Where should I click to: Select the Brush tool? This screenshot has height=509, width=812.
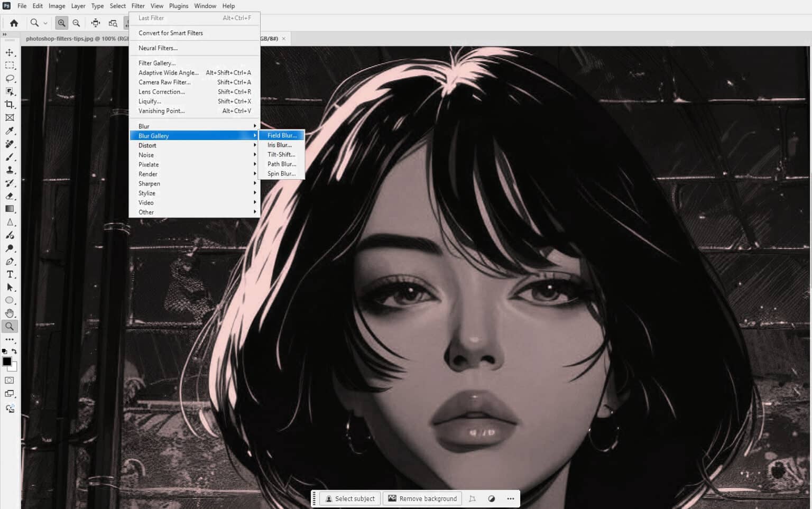point(10,157)
